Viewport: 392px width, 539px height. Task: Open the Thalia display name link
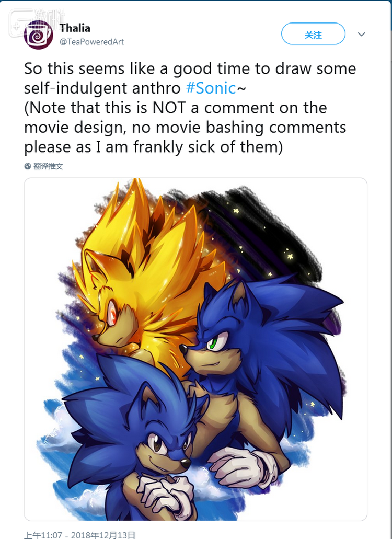(x=75, y=28)
